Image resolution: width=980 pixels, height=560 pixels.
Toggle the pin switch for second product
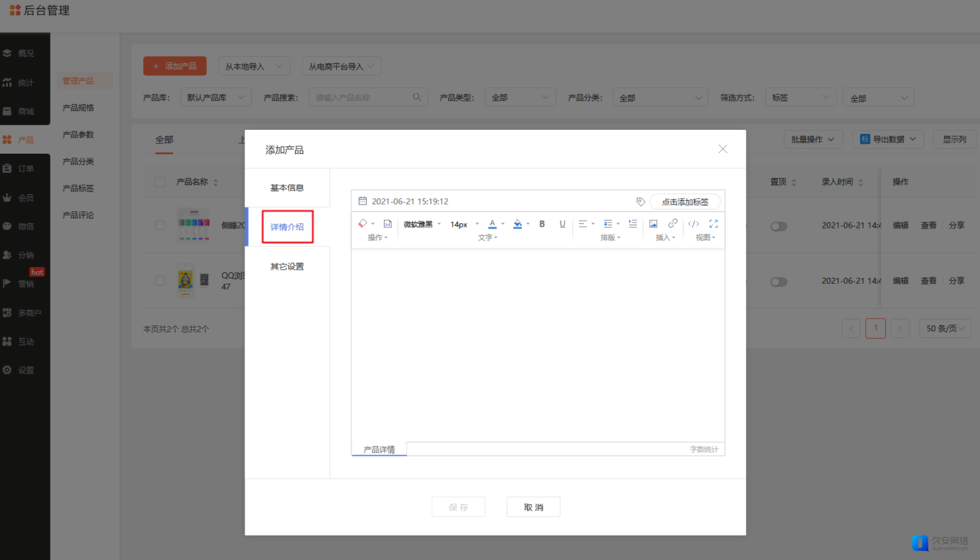(778, 282)
